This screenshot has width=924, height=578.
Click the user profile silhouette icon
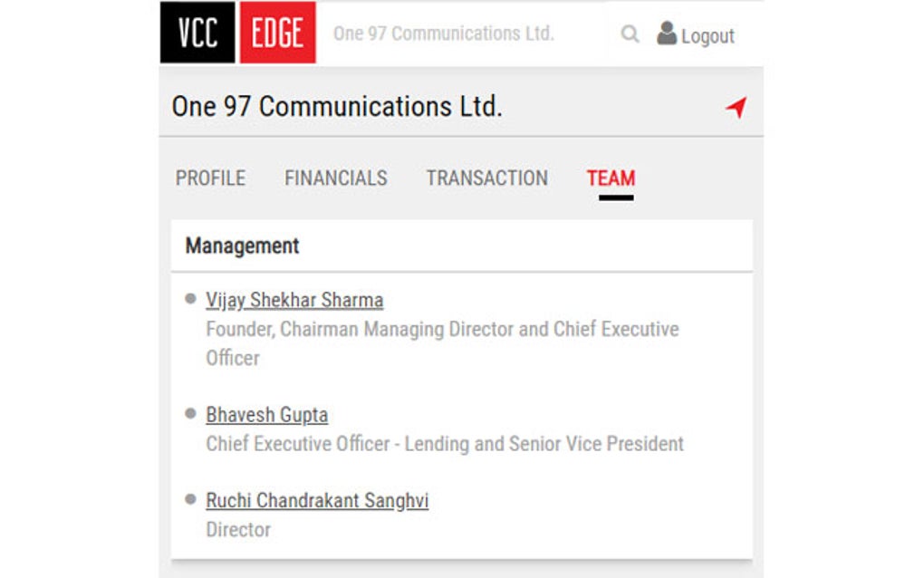click(x=667, y=34)
